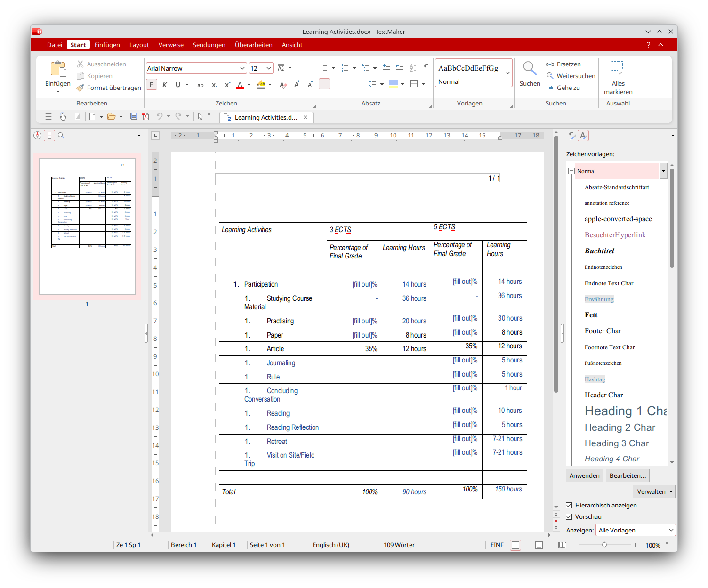Click Alles markieren

[x=618, y=78]
